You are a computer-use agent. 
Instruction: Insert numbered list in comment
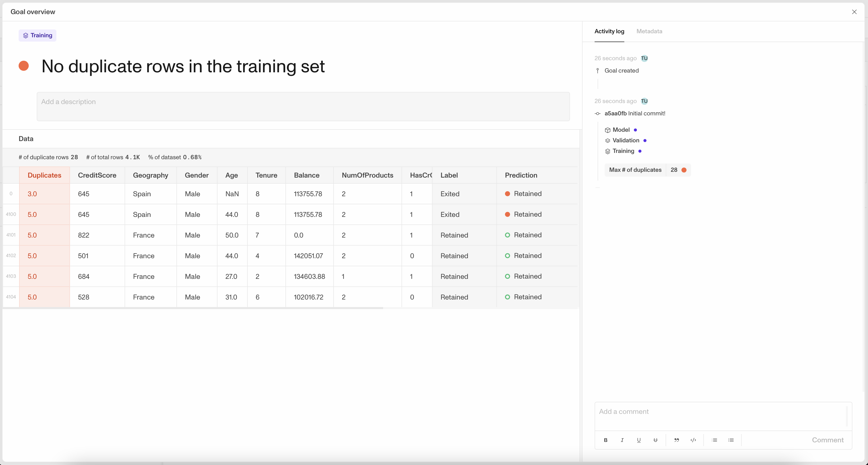[x=714, y=440]
